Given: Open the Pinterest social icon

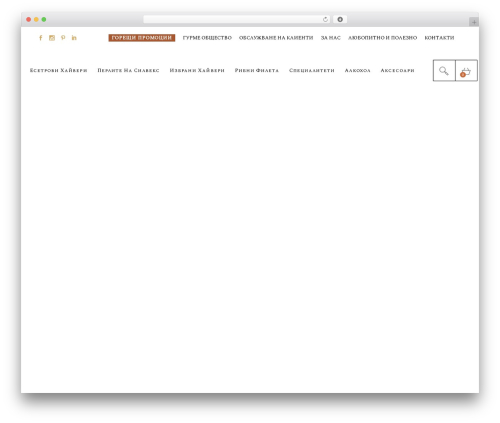Looking at the screenshot, I should (x=63, y=38).
